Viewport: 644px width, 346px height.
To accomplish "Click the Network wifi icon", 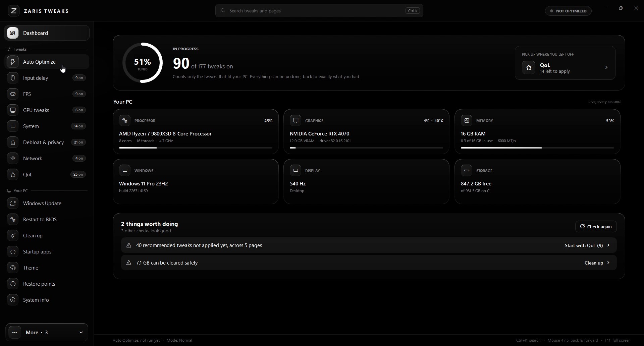I will click(13, 159).
